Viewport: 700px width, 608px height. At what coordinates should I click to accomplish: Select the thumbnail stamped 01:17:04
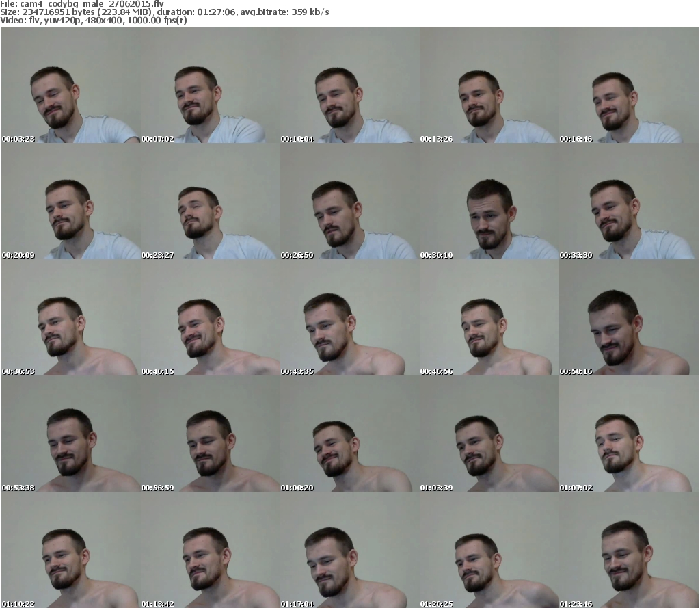click(350, 549)
